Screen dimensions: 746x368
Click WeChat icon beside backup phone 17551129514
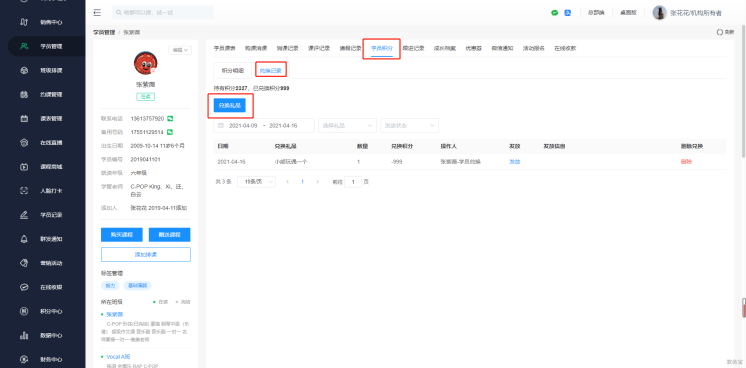[x=170, y=132]
